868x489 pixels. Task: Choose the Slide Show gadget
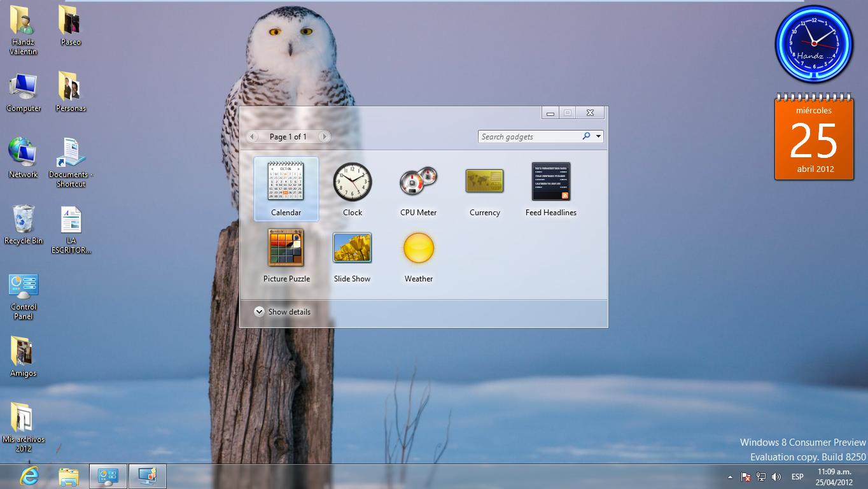pos(352,248)
